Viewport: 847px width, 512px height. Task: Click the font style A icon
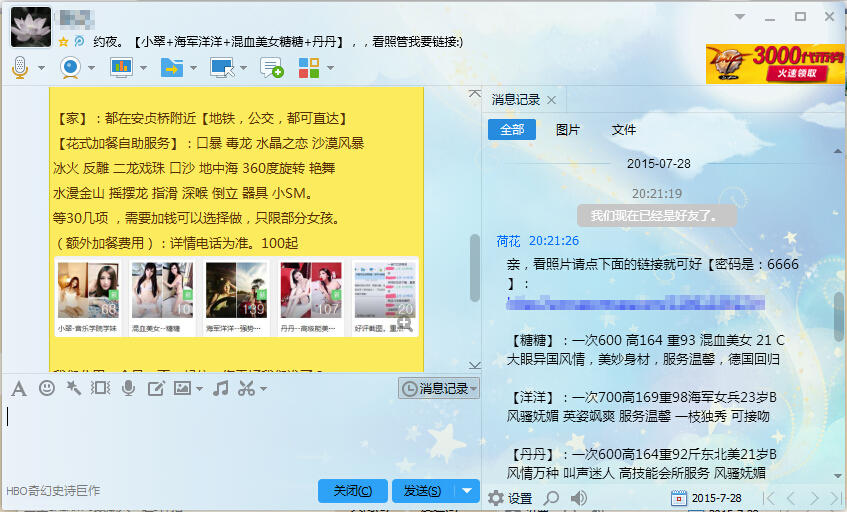19,388
